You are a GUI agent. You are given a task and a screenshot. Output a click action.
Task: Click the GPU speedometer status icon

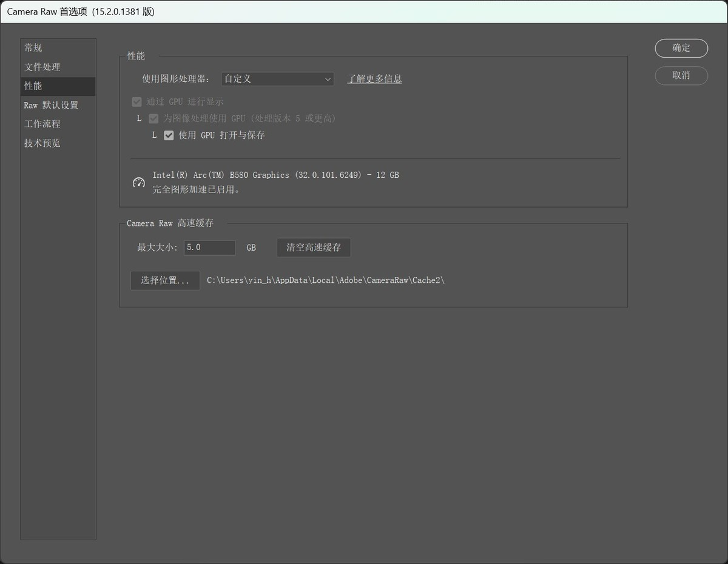[x=139, y=182]
